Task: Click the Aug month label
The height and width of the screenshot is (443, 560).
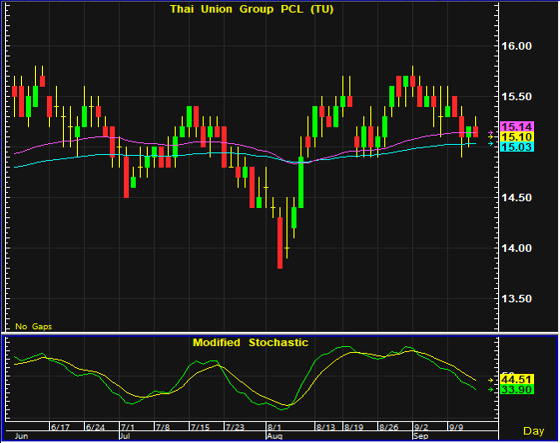Action: click(275, 436)
